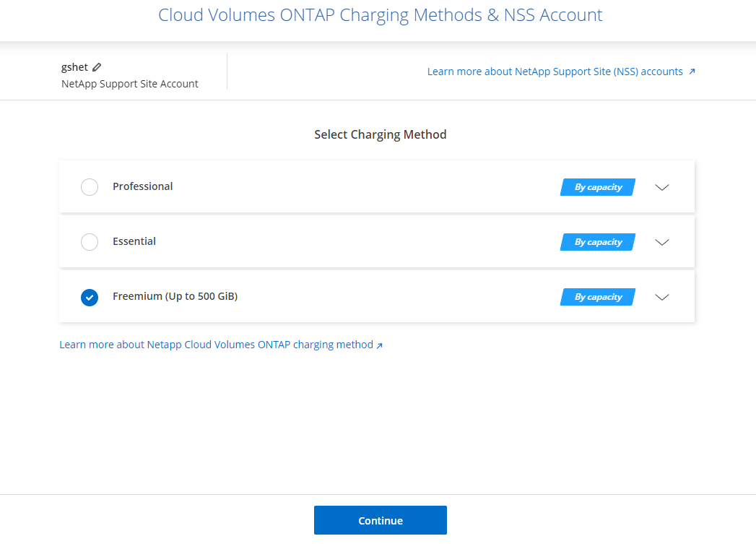Viewport: 756px width, 544px height.
Task: Click the Cloud Volumes ONTAP Charging Methods title
Action: click(381, 15)
